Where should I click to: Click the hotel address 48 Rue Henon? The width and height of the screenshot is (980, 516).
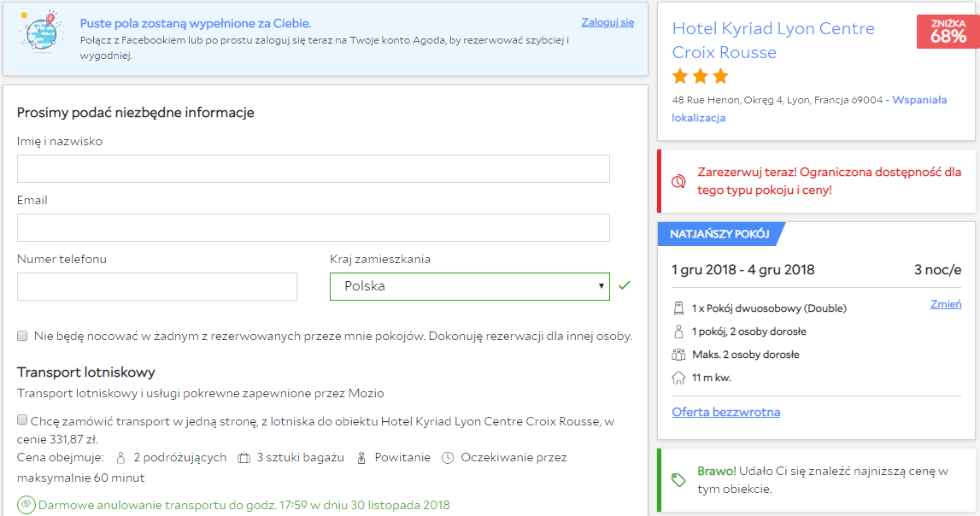point(778,100)
